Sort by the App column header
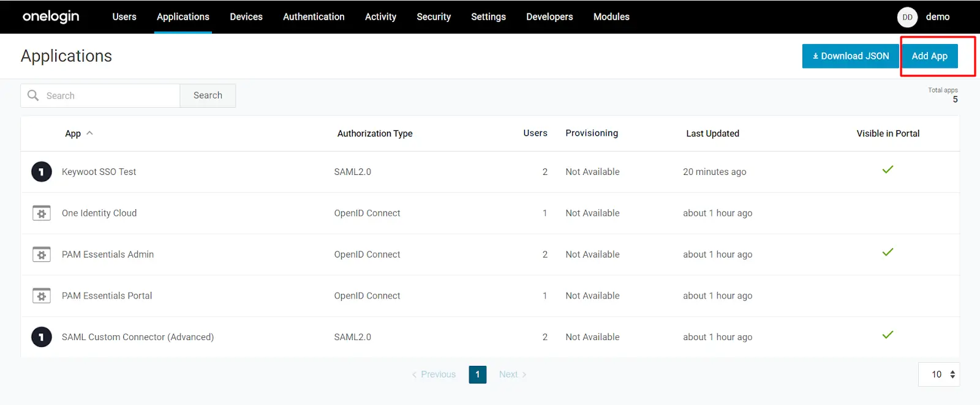This screenshot has width=980, height=405. click(79, 133)
